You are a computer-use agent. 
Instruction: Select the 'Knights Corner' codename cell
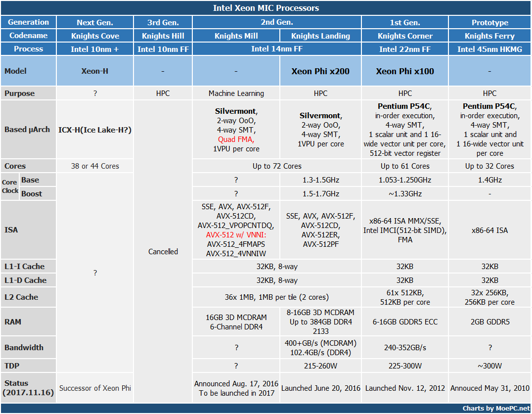point(405,36)
